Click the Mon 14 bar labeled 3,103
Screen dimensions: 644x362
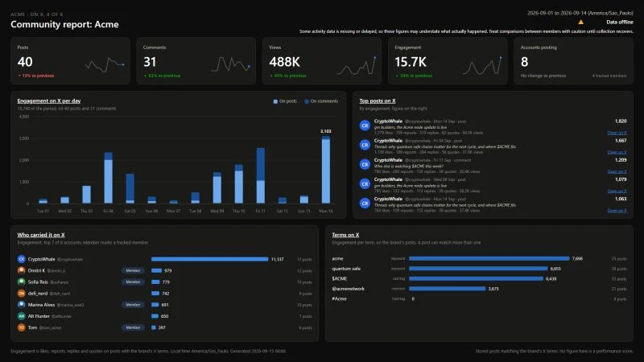point(326,170)
